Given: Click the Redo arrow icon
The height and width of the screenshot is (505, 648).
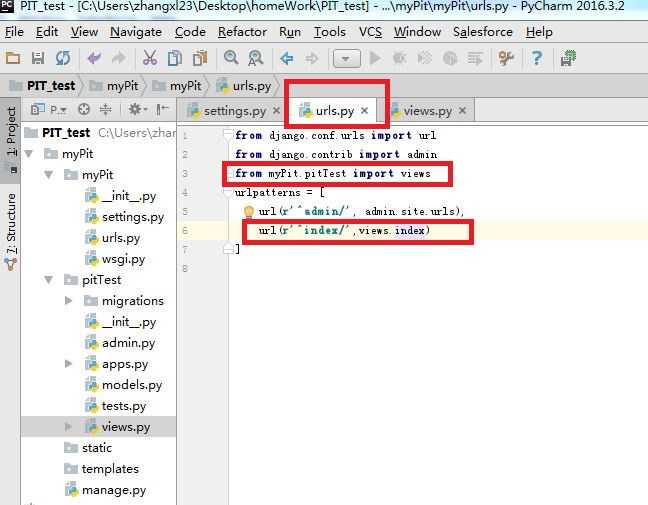Looking at the screenshot, I should 119,58.
